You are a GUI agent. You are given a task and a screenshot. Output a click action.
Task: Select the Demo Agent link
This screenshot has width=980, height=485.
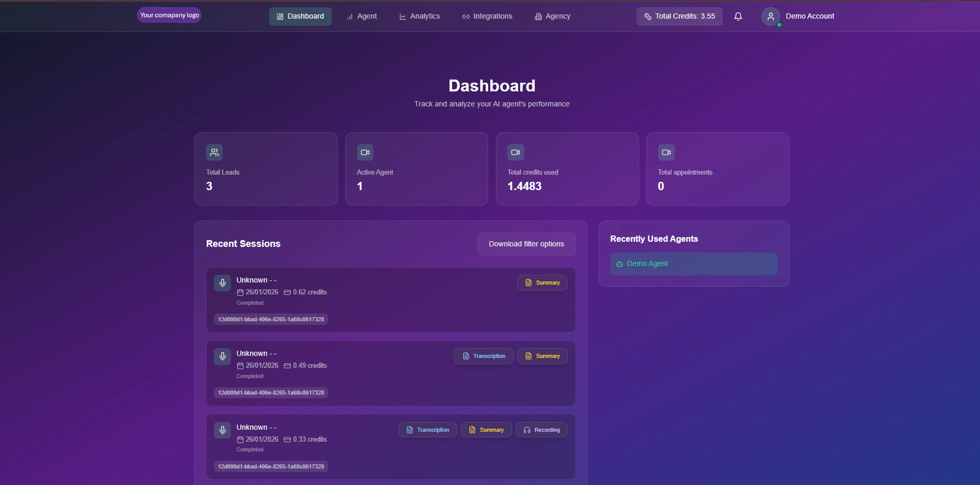point(647,263)
